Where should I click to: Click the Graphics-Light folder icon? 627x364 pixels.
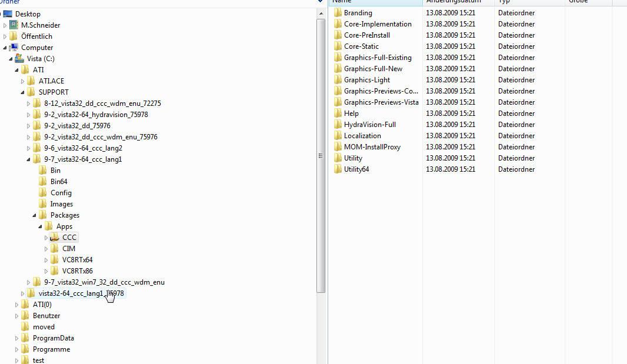(338, 80)
